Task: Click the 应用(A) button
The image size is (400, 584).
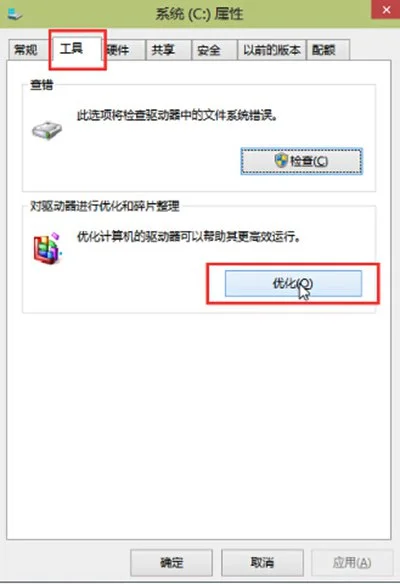Action: click(x=352, y=562)
